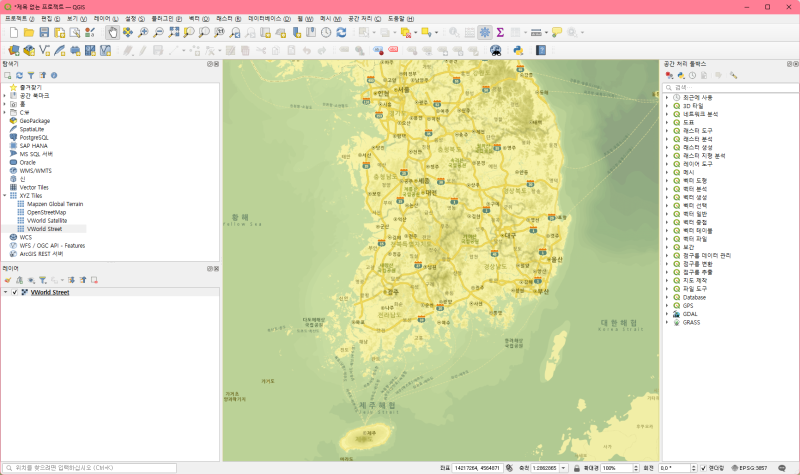
Task: Select the PostgreSQL browser entry
Action: [x=34, y=138]
